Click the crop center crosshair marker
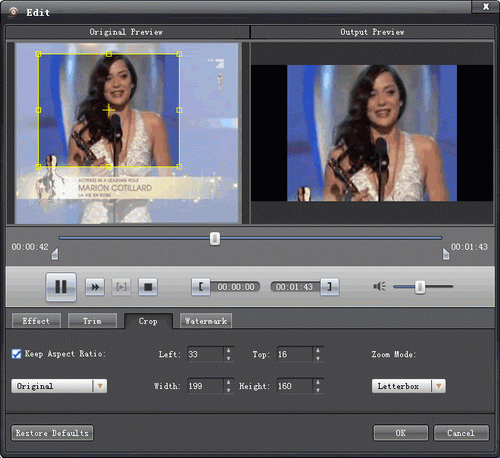The height and width of the screenshot is (458, 500). pos(109,110)
